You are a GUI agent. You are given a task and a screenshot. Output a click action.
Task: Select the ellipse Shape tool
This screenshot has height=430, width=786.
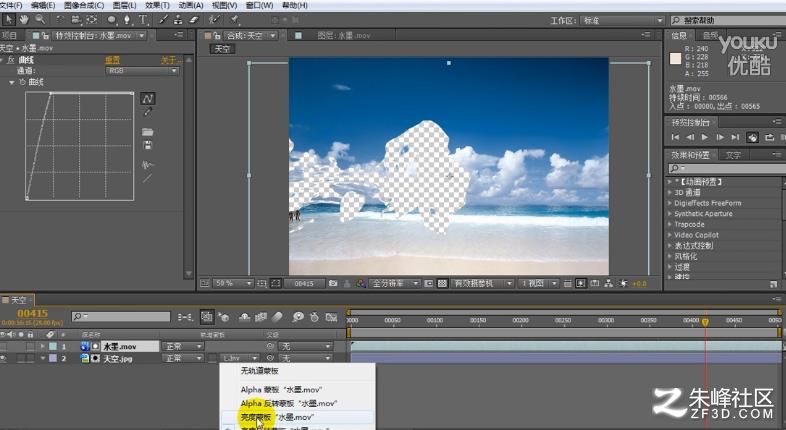tap(112, 20)
